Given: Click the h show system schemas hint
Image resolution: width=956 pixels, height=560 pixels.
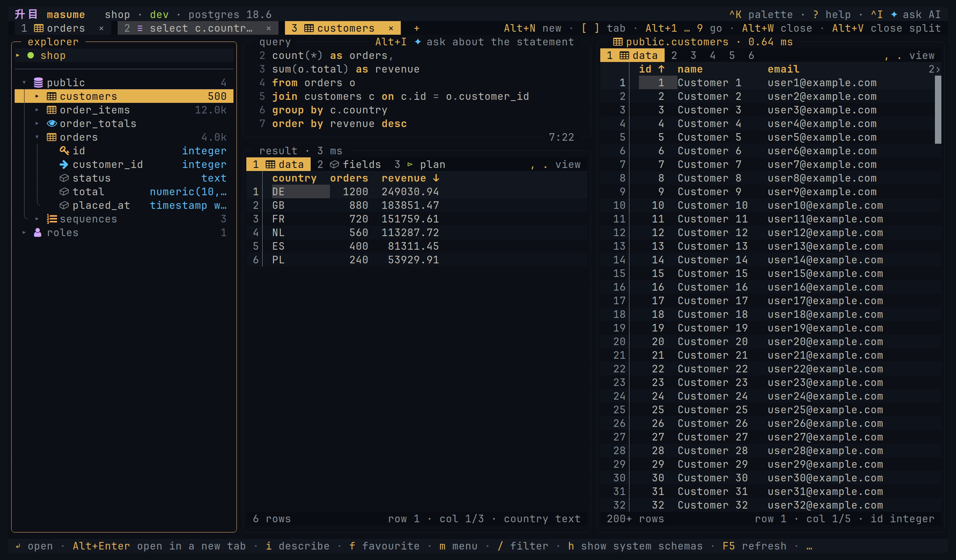Looking at the screenshot, I should [x=635, y=546].
